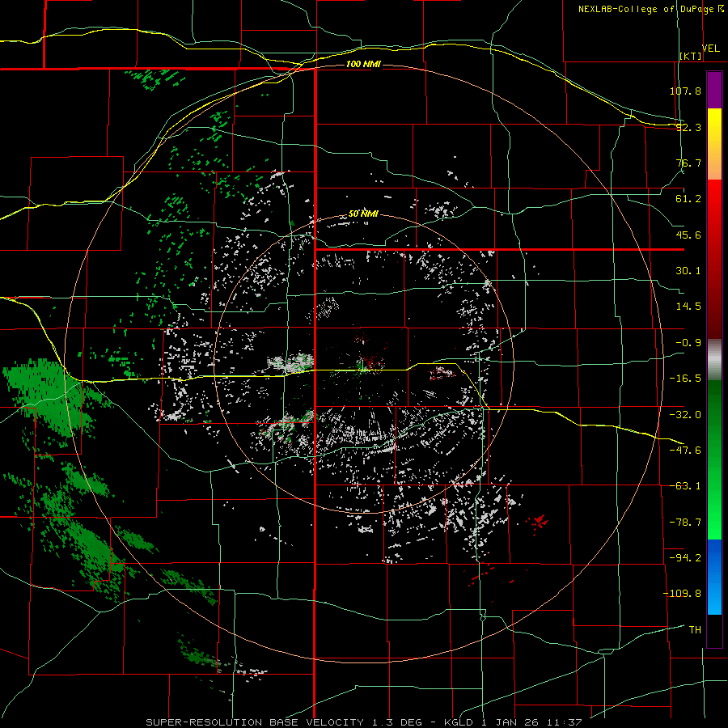Click the -32.0 legend value

685,415
